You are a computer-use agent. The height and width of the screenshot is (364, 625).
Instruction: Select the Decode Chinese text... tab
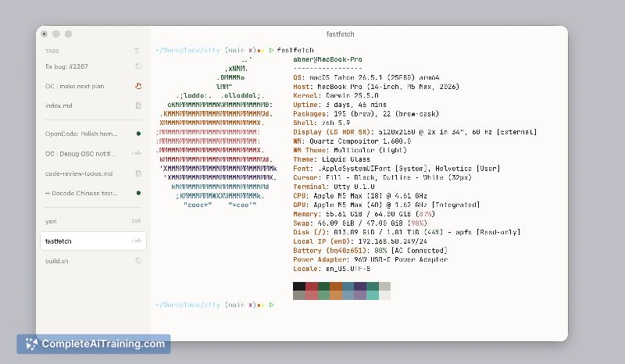[x=93, y=193]
